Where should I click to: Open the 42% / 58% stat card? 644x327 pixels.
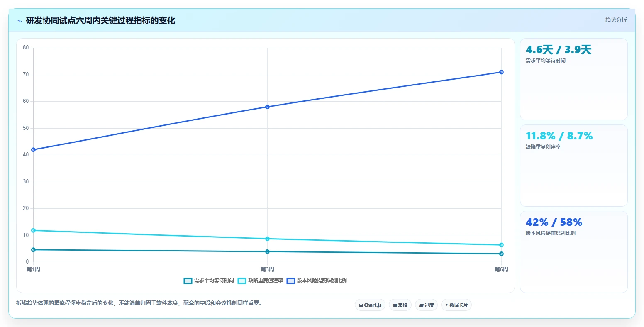coord(573,252)
